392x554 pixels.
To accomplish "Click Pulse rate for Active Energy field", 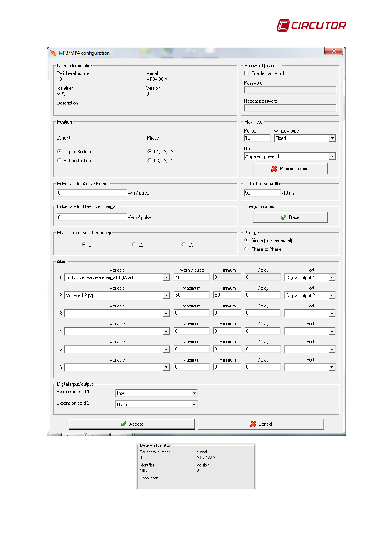I will pos(92,193).
